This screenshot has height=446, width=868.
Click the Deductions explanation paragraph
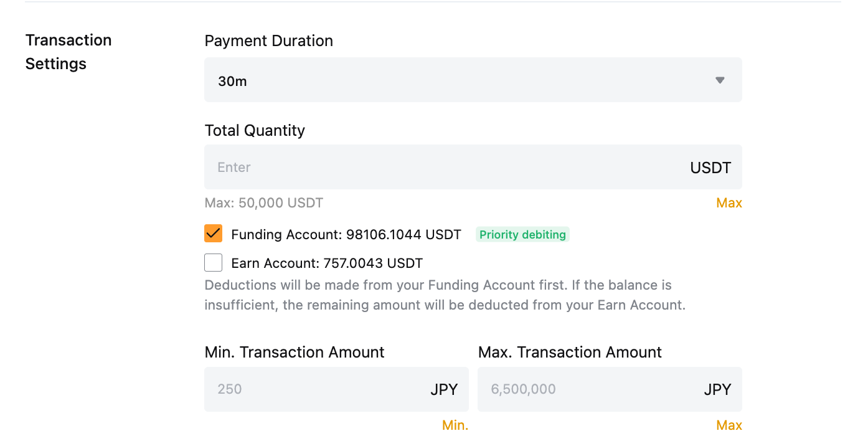pos(445,295)
